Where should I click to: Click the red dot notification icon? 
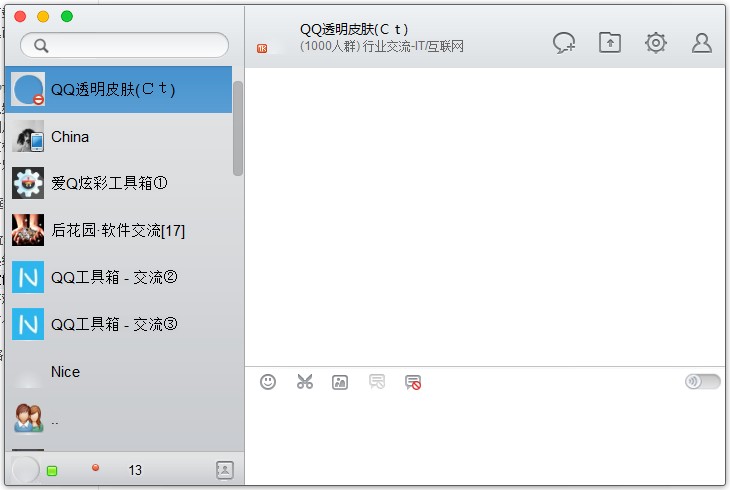pos(95,468)
